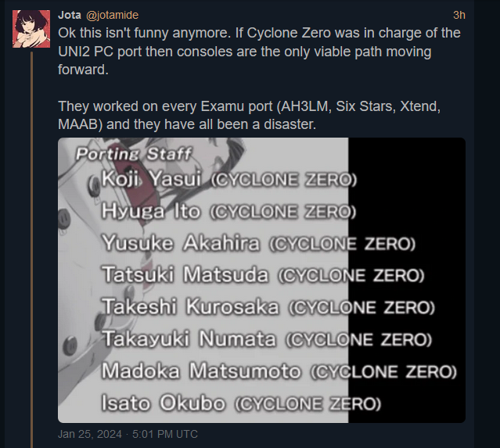This screenshot has width=500, height=448.
Task: Click the Takayuki Numata credit line
Action: point(268,339)
